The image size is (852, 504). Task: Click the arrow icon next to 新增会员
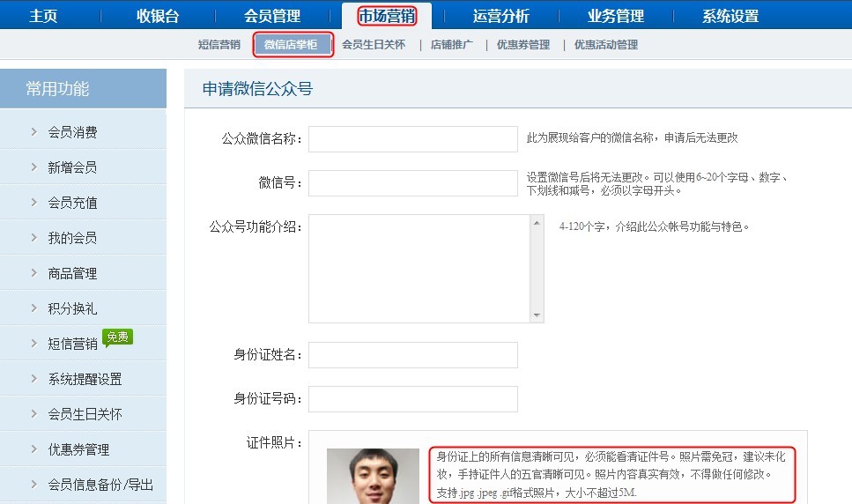(x=33, y=167)
